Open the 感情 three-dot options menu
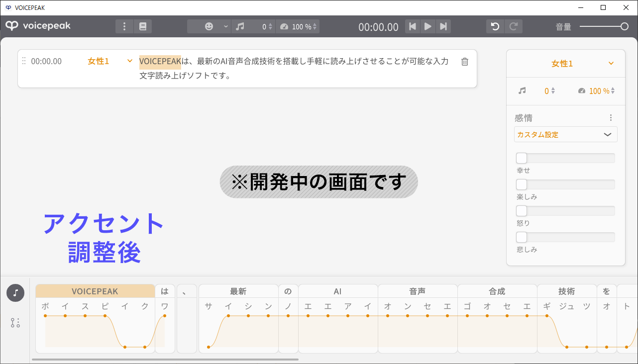The width and height of the screenshot is (638, 364). pyautogui.click(x=611, y=118)
